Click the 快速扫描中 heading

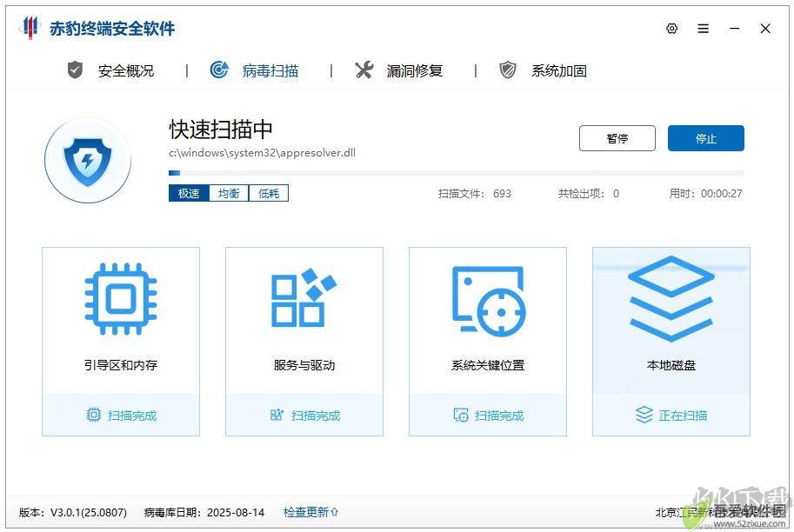pos(221,130)
